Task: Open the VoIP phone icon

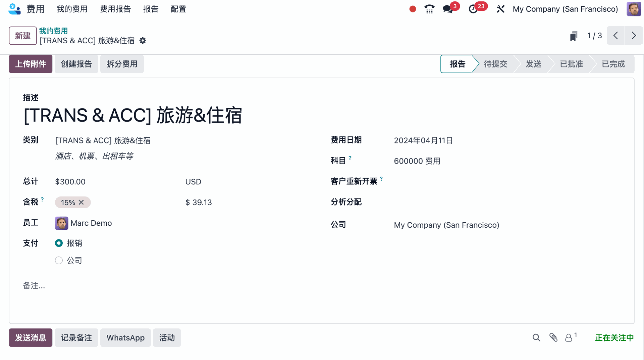Action: tap(429, 9)
